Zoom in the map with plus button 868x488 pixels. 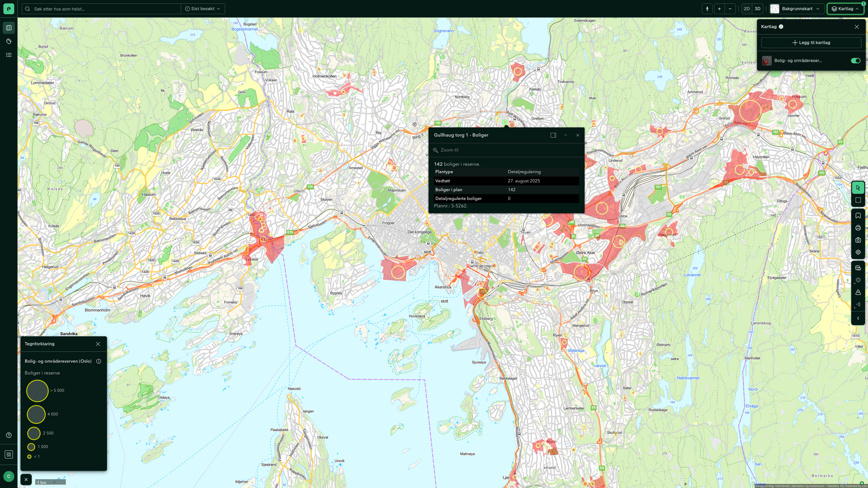point(719,9)
